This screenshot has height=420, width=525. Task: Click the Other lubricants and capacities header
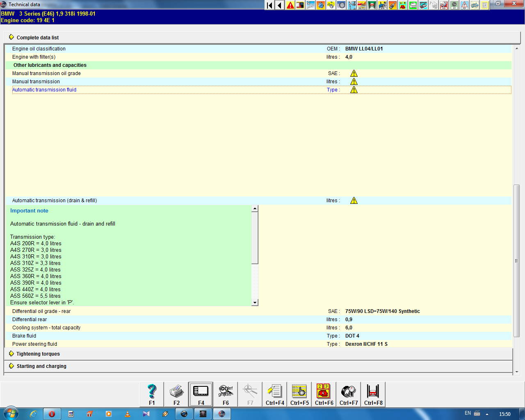click(x=259, y=65)
